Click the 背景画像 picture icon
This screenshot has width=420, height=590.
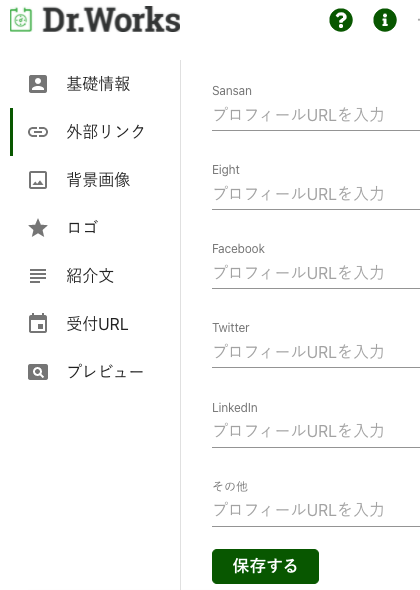point(38,180)
